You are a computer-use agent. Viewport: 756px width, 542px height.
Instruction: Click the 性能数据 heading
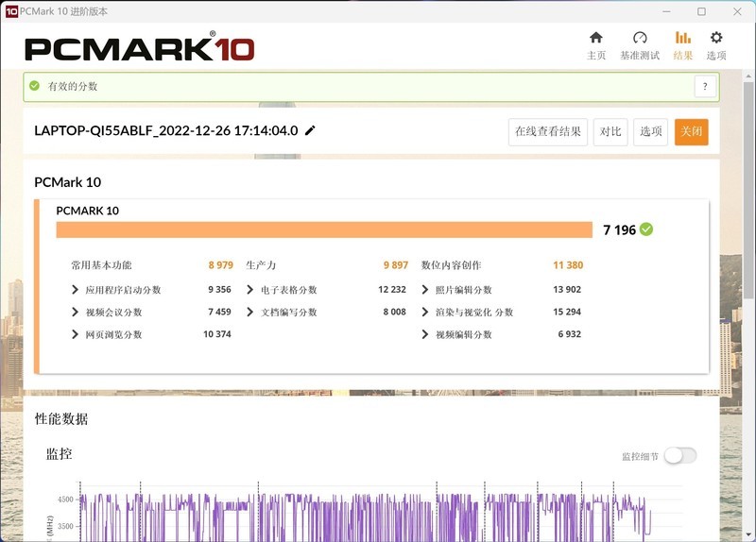click(61, 418)
